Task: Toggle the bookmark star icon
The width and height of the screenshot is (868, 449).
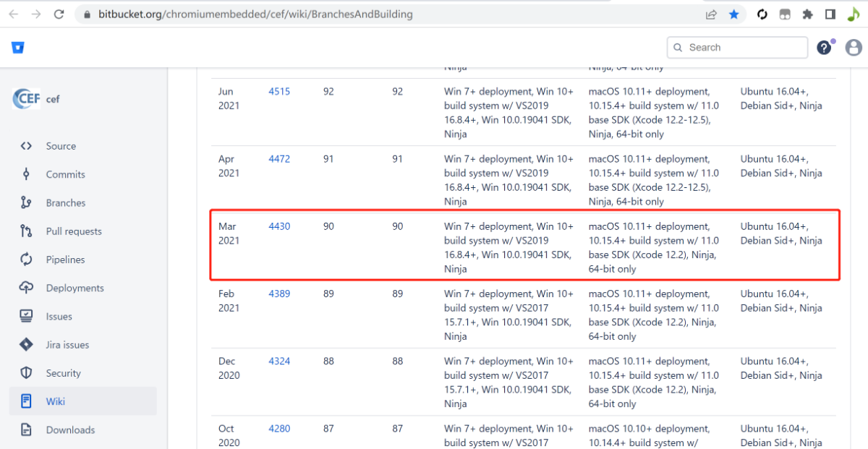Action: [x=734, y=14]
